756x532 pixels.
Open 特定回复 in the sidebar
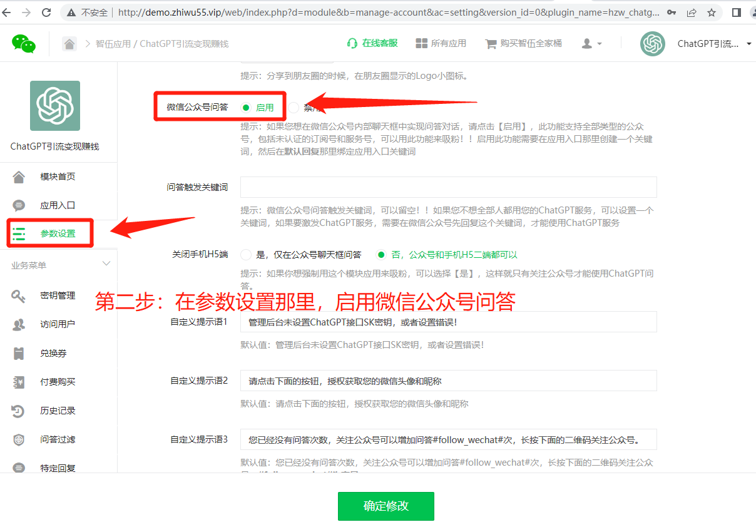point(58,468)
